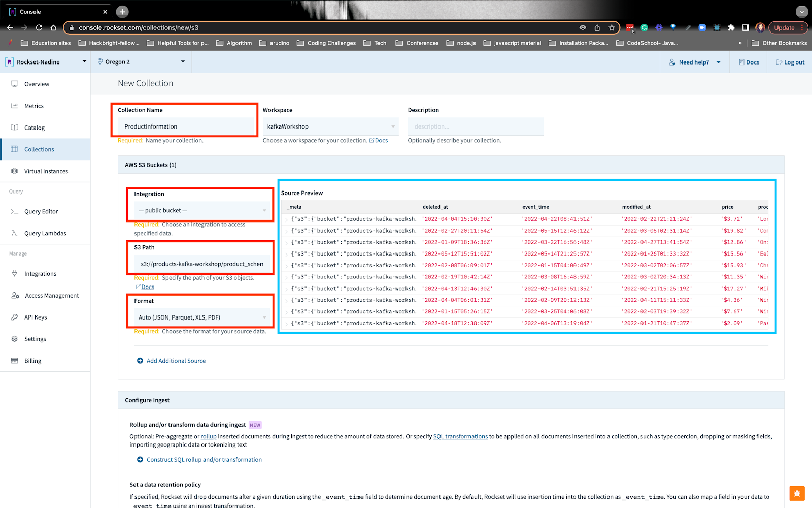Expand preview row with deleted_at 2022-04-04T15:10:30Z
This screenshot has width=812, height=508.
[287, 219]
